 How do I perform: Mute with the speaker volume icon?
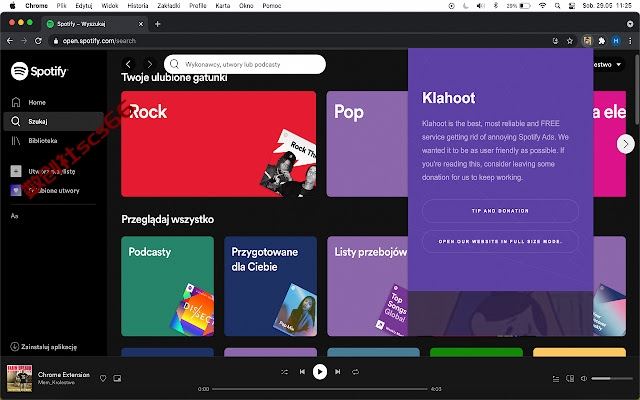[584, 379]
